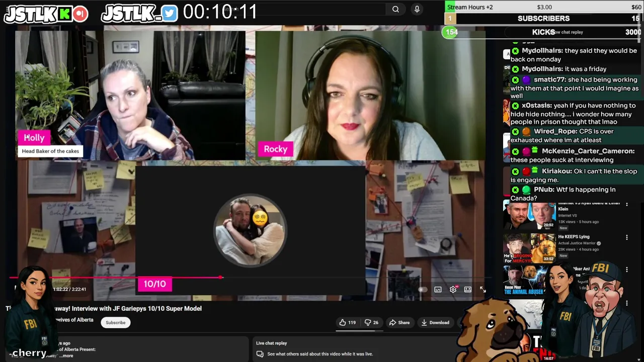
Task: Click x0stasis chat message
Action: click(x=574, y=114)
